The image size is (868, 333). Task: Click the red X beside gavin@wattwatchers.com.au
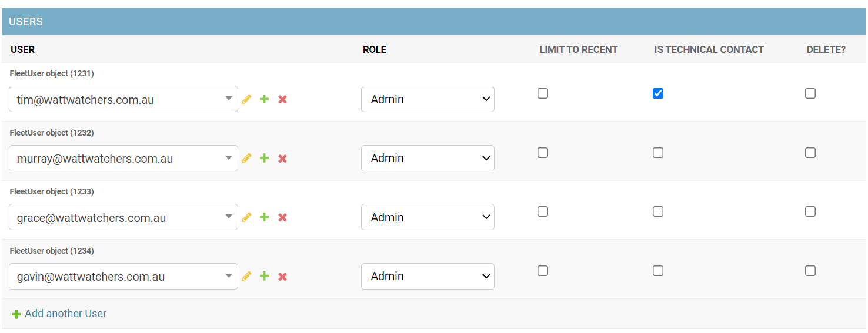[x=282, y=277]
